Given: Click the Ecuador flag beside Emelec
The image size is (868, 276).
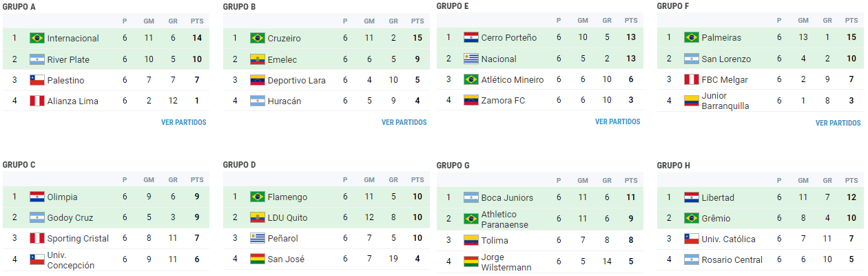Looking at the screenshot, I should click(x=258, y=59).
